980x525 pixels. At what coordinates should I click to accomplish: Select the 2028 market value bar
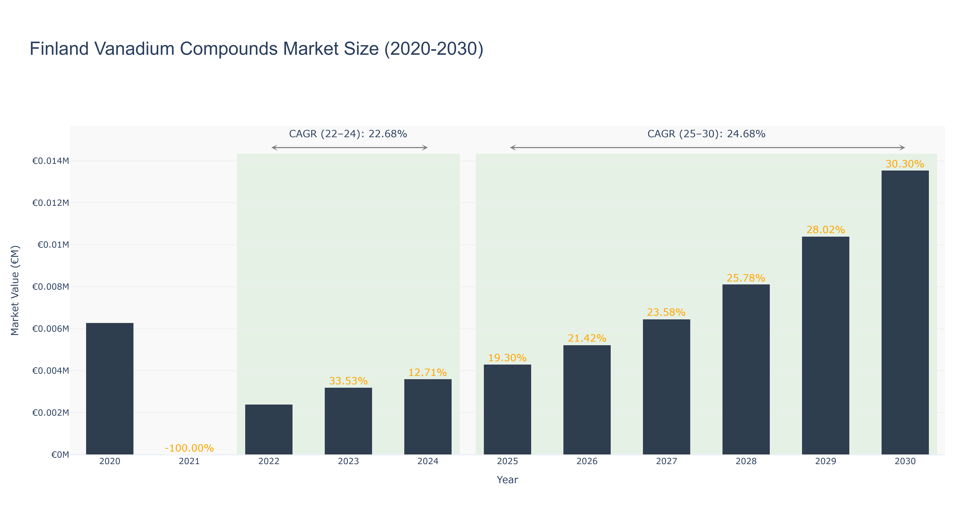pyautogui.click(x=746, y=369)
